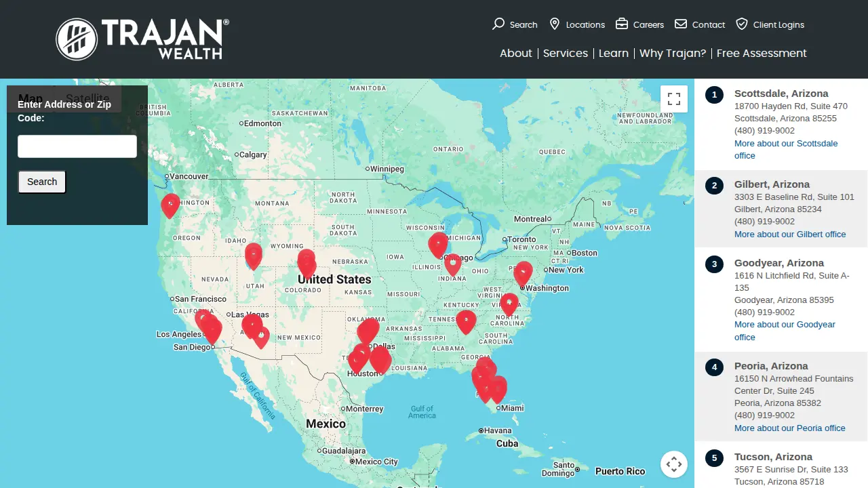Select the Gilbert, Arizona heading

pos(772,184)
